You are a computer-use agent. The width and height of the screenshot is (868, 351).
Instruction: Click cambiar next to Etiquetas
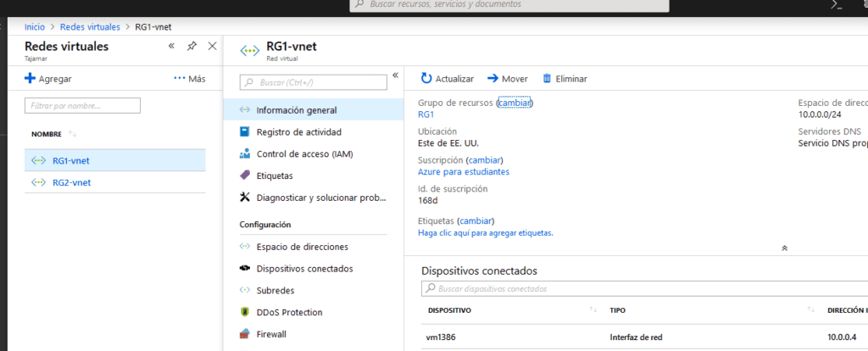(476, 221)
